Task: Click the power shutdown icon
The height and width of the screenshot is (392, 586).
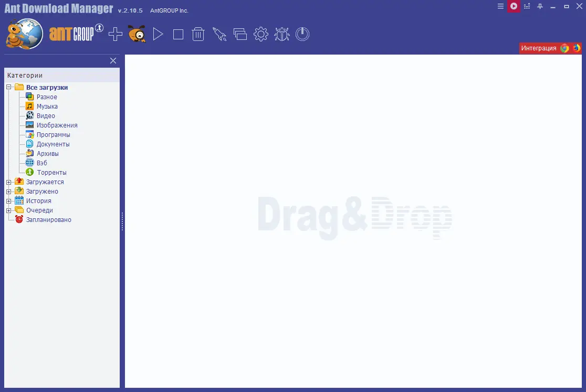Action: tap(302, 34)
